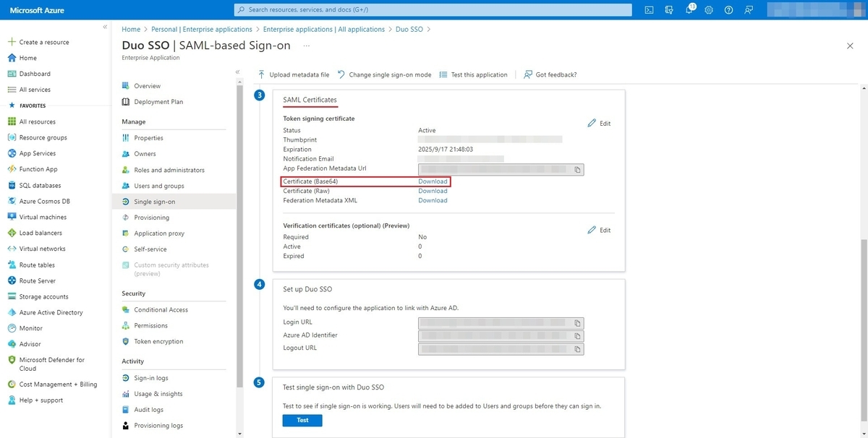This screenshot has width=868, height=438.
Task: Open Self-service page
Action: [150, 249]
